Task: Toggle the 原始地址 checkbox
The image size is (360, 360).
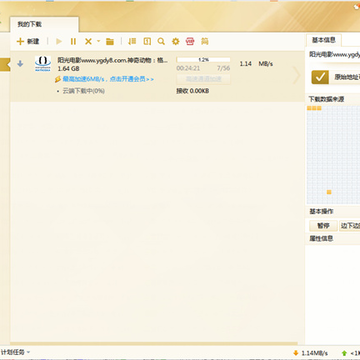Action: pyautogui.click(x=320, y=77)
